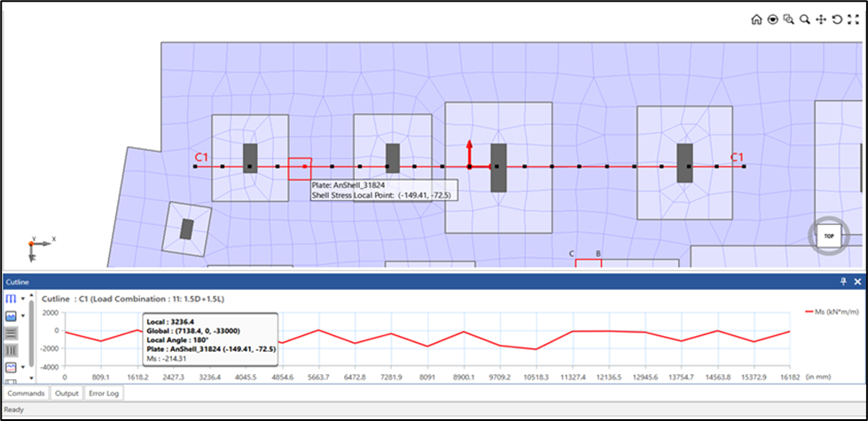Click the 'C' label above red rectangle

coord(573,253)
